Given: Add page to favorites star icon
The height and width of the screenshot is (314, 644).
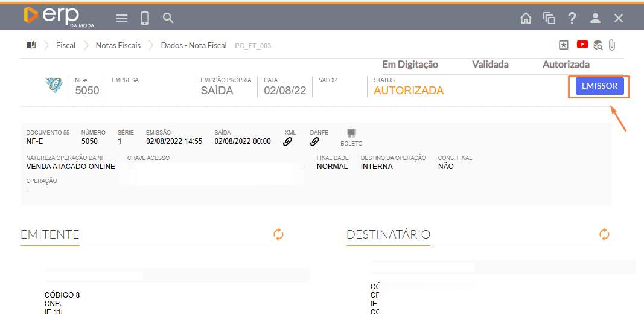Looking at the screenshot, I should pos(564,45).
